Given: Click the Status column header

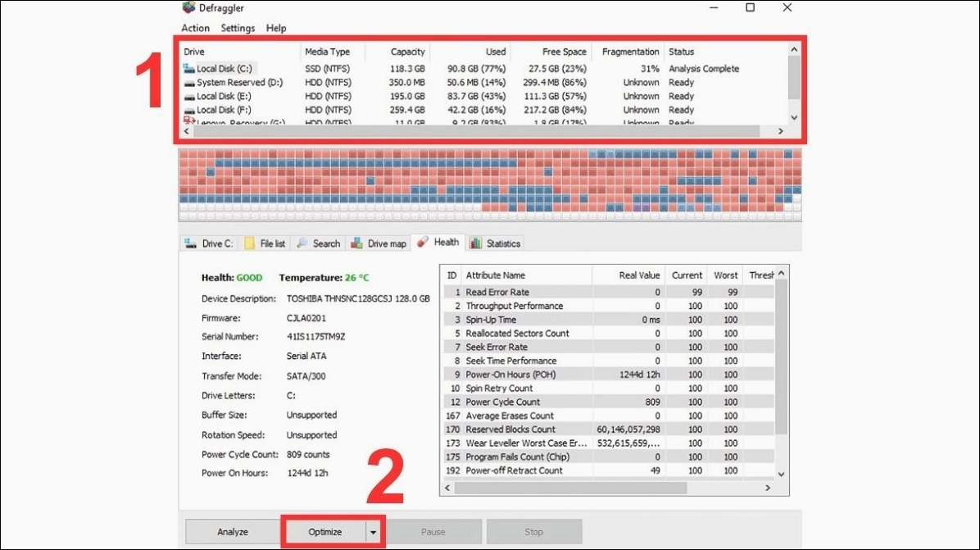Looking at the screenshot, I should 725,52.
